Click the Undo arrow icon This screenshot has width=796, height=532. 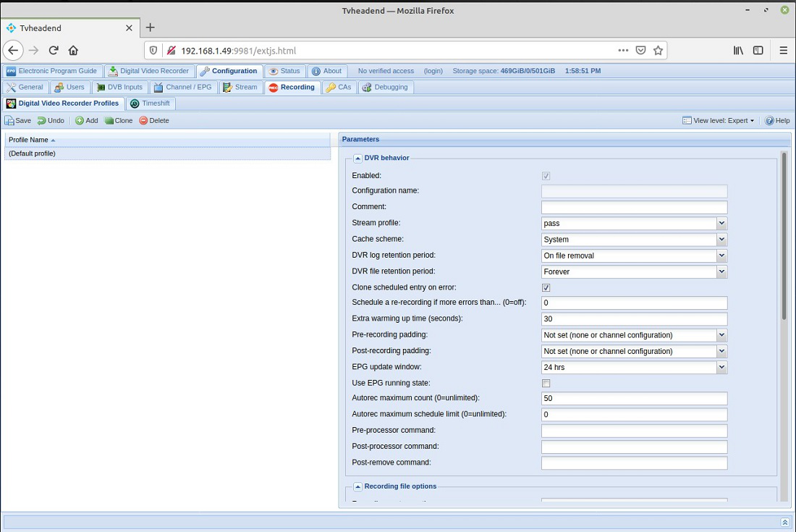click(42, 121)
